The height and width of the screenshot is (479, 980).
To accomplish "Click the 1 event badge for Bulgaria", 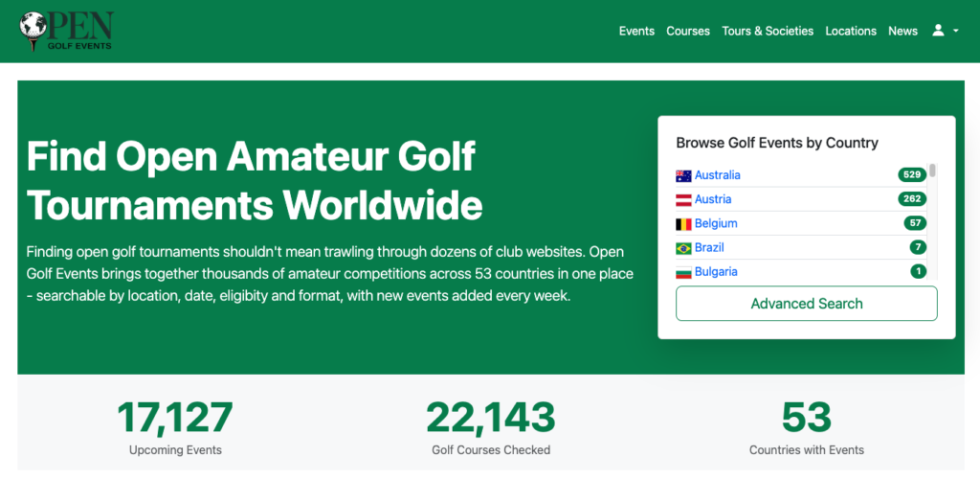I will (918, 271).
